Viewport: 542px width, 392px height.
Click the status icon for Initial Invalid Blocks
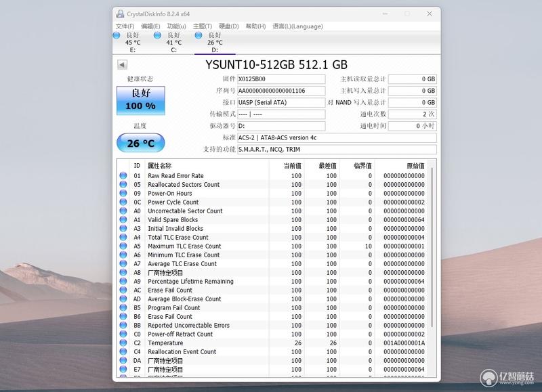pos(123,228)
